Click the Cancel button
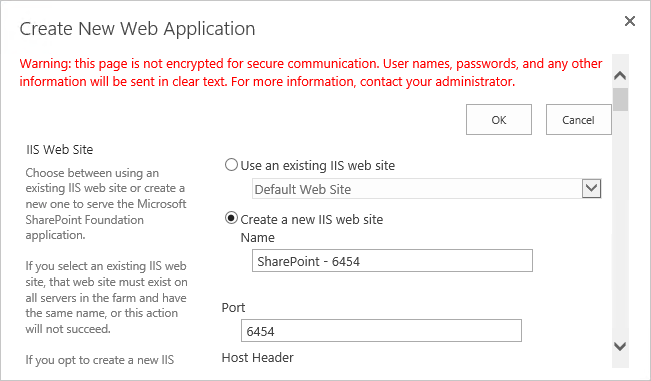651x381 pixels. (x=578, y=120)
